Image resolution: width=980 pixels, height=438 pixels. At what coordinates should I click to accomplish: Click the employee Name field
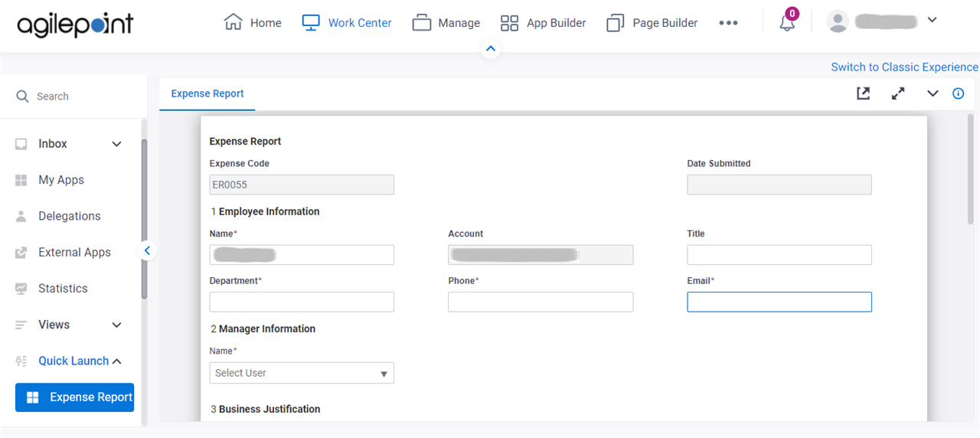tap(302, 255)
